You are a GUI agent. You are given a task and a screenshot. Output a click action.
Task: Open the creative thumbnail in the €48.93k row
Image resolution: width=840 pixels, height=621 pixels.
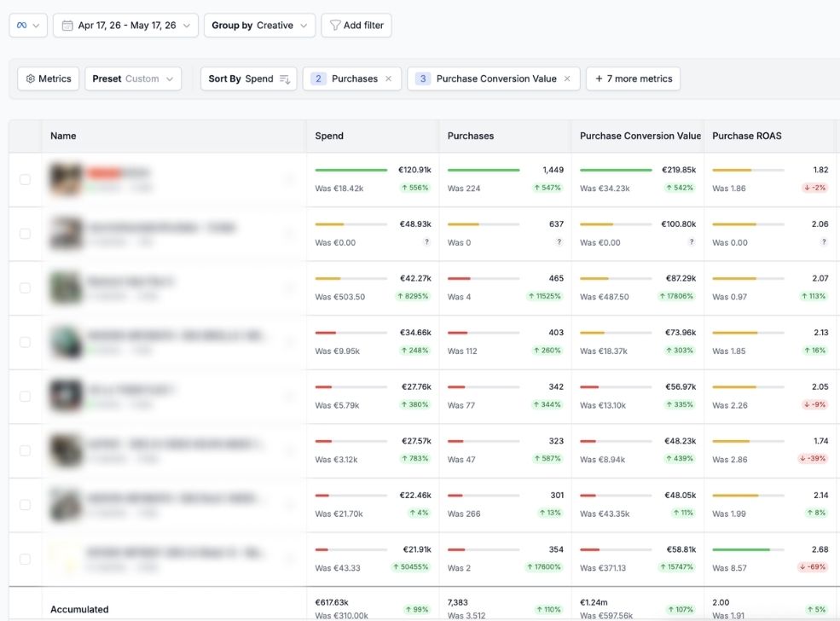66,234
